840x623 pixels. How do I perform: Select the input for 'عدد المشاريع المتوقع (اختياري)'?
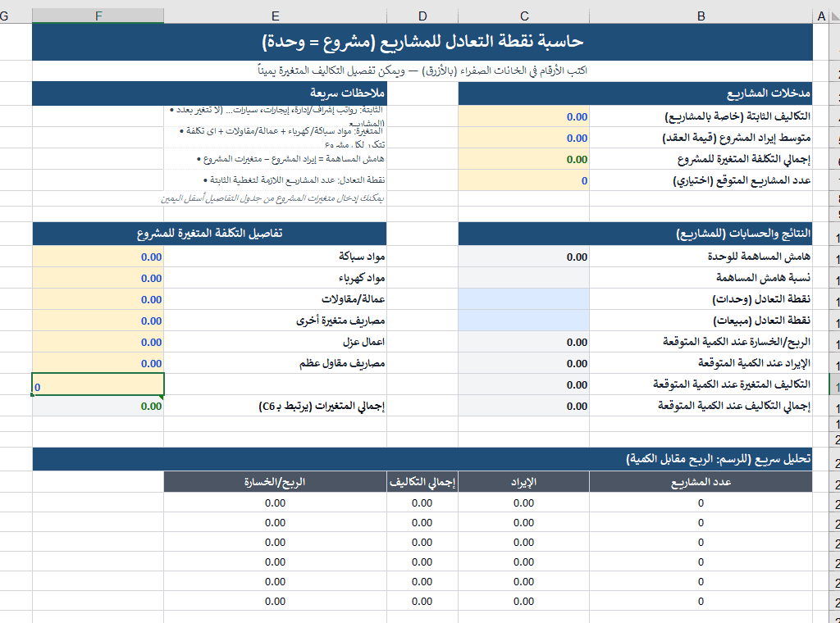pyautogui.click(x=524, y=180)
